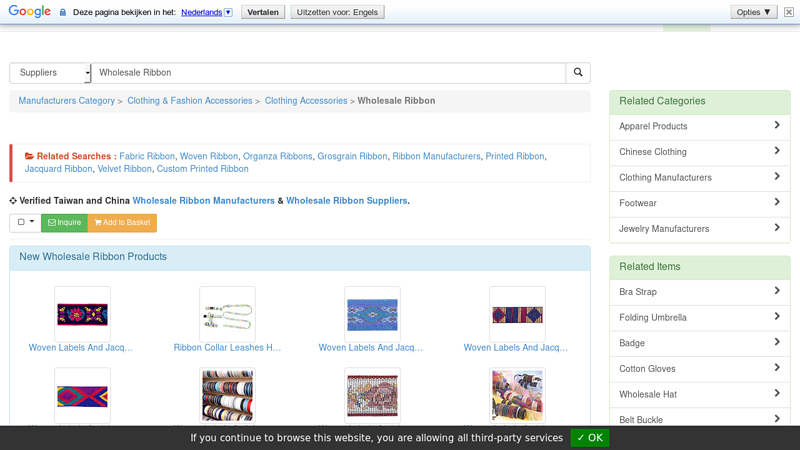Click the Apparel Products chevron arrow
Viewport: 800px width, 450px height.
point(777,126)
